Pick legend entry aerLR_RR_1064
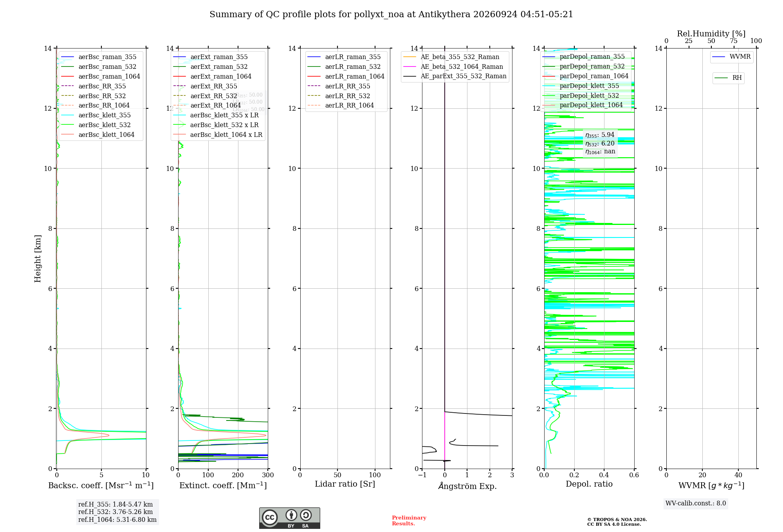The image size is (783, 532). coord(341,106)
